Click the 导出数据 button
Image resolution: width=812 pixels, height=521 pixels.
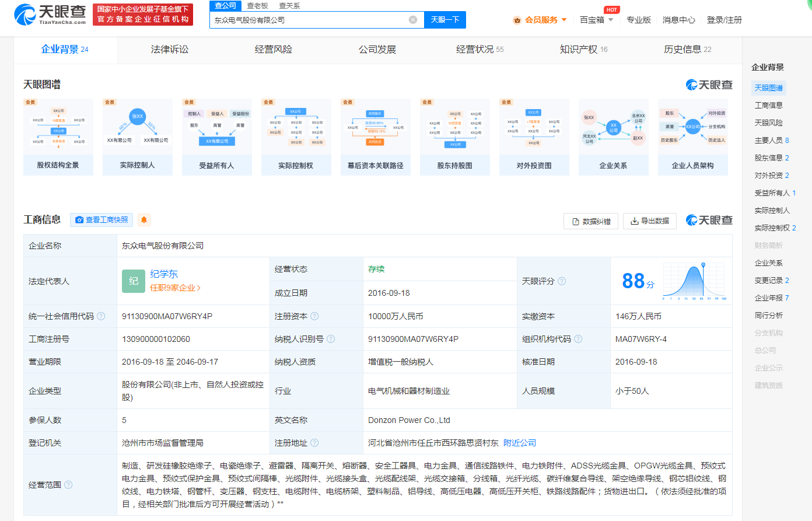tap(650, 221)
